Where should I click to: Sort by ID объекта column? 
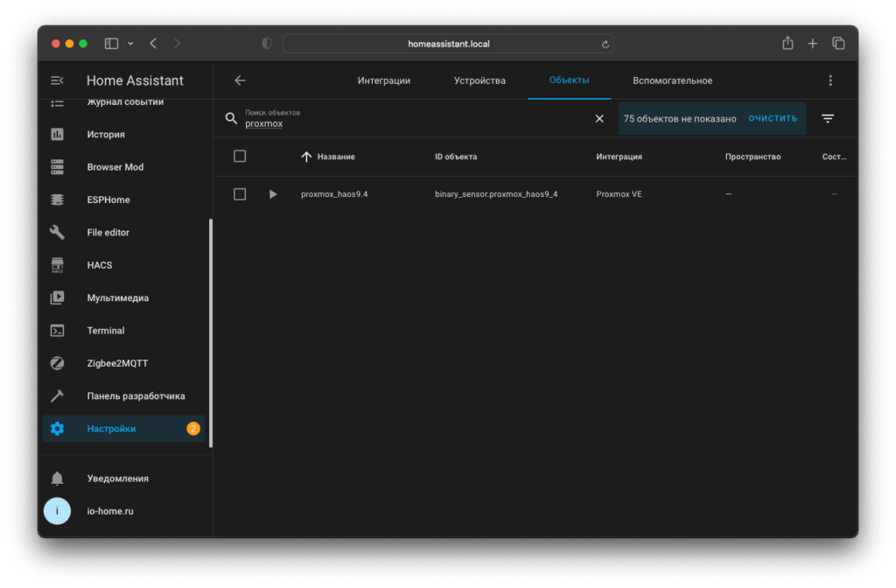click(x=455, y=157)
